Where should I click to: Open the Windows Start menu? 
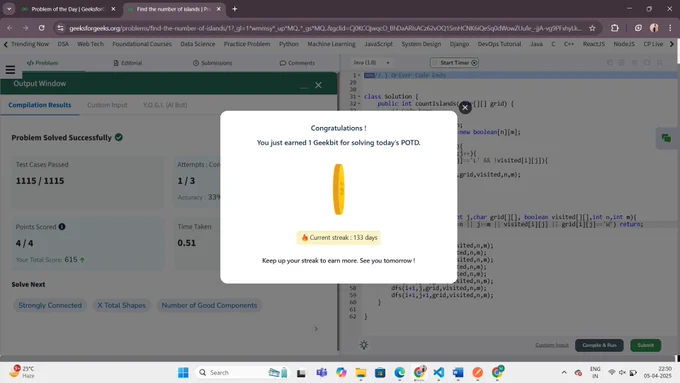183,372
